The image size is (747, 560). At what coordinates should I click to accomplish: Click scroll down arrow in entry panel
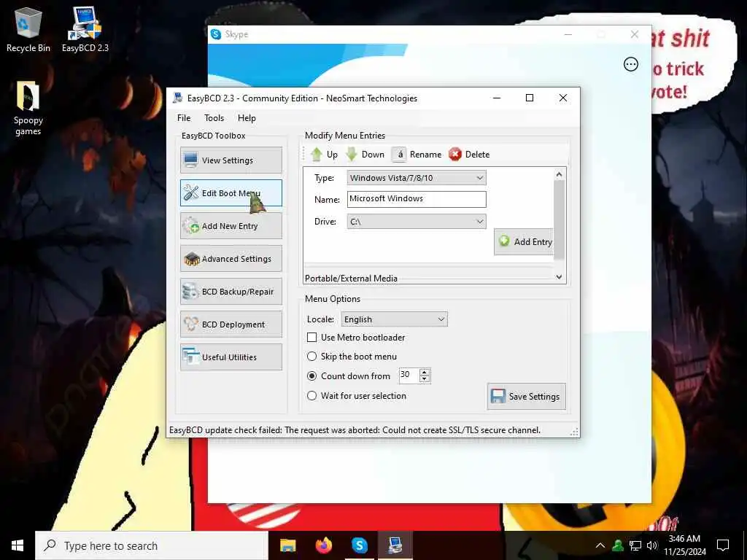[560, 276]
